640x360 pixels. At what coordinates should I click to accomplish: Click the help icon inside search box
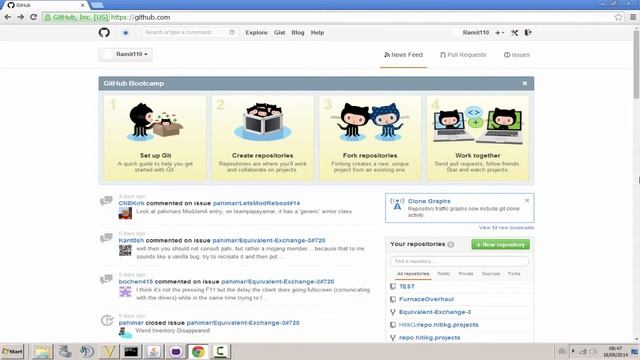pos(232,32)
